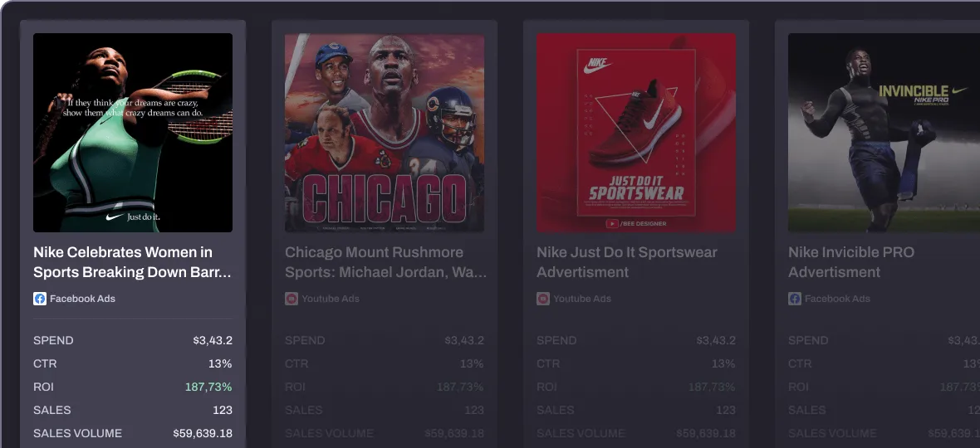Select the 'Nike Invicible PRO Advertisment' title

pos(851,262)
